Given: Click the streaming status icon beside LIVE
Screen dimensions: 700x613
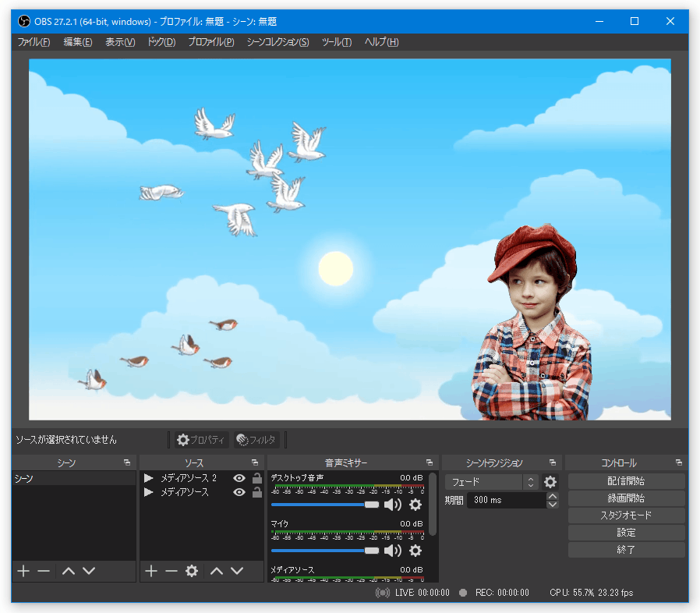Looking at the screenshot, I should tap(382, 593).
